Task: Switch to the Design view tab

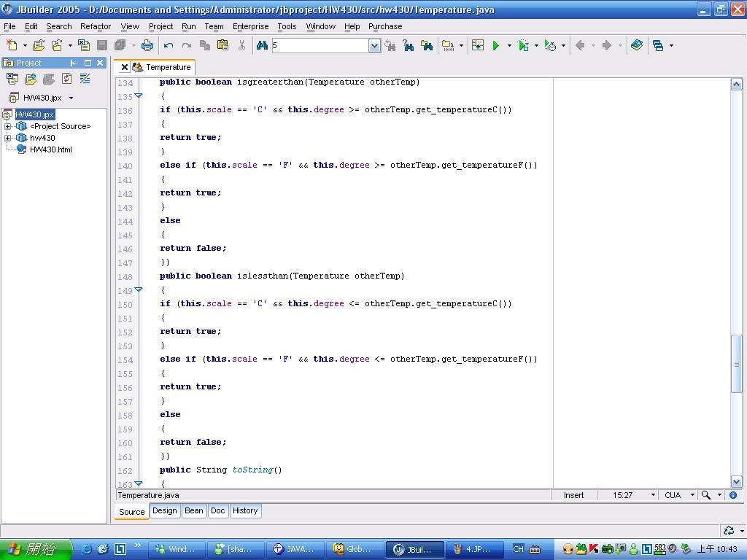Action: (x=165, y=510)
